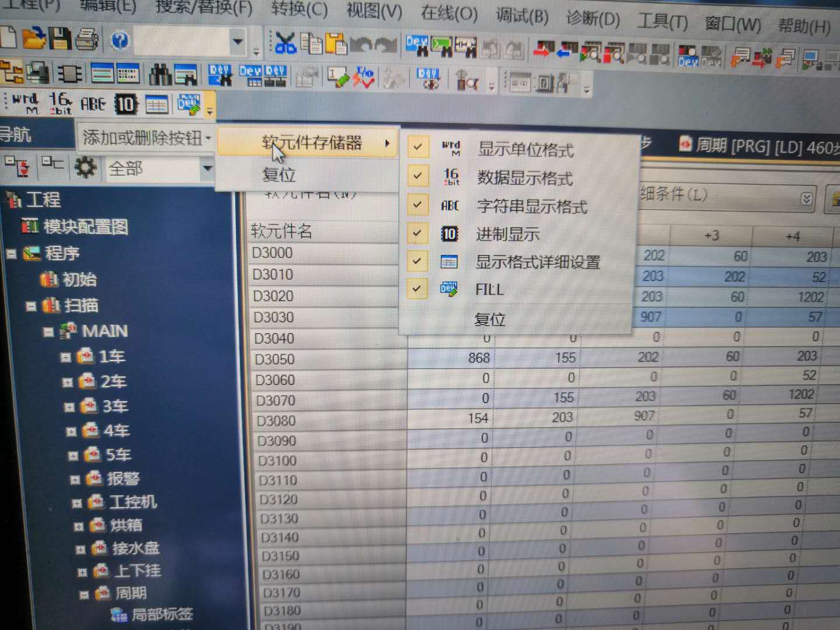Select the 模块配置图 tree item

[85, 226]
